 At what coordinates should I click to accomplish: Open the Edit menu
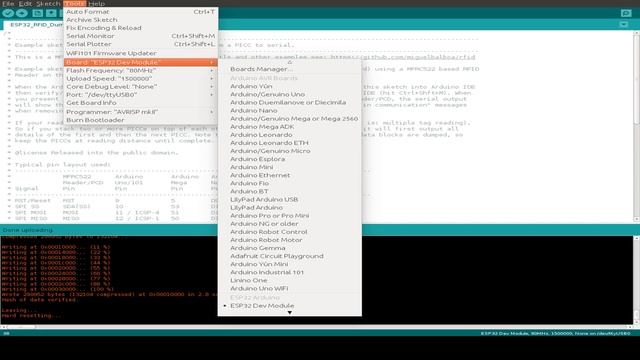(x=25, y=3)
